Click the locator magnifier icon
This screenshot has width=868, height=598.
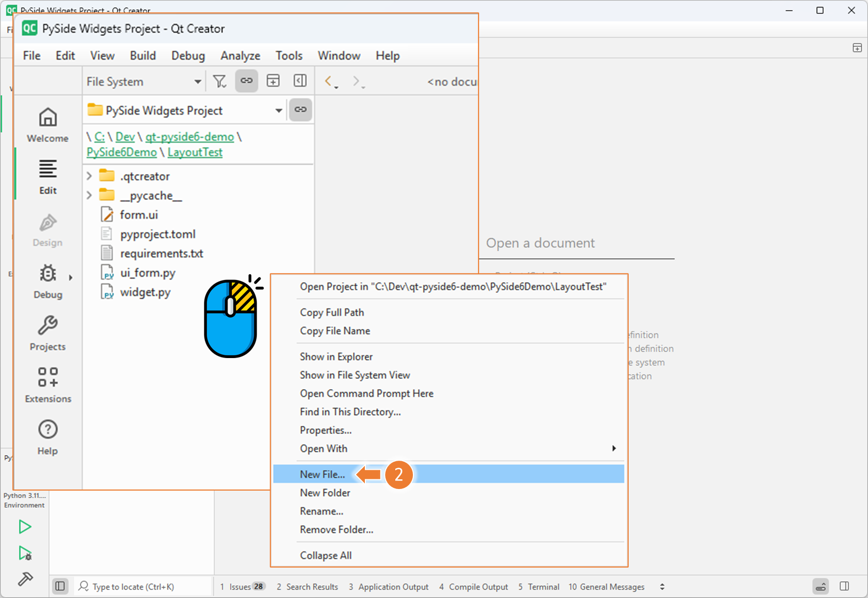pyautogui.click(x=83, y=586)
